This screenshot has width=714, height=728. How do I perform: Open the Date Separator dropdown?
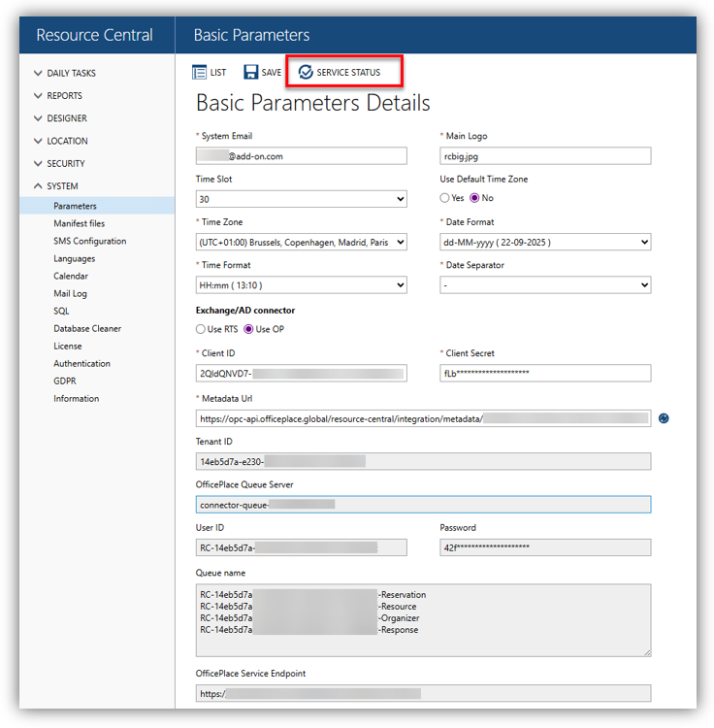point(545,285)
